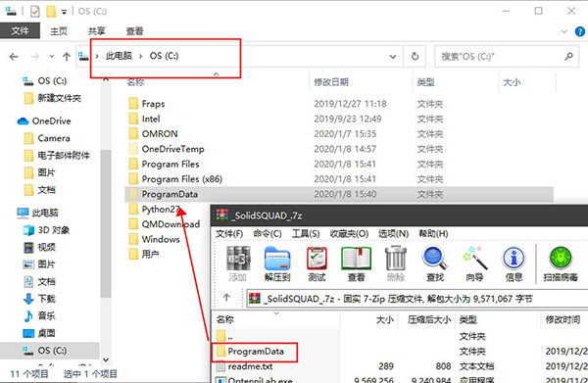Select 音乐 in navigation pane

pyautogui.click(x=40, y=316)
